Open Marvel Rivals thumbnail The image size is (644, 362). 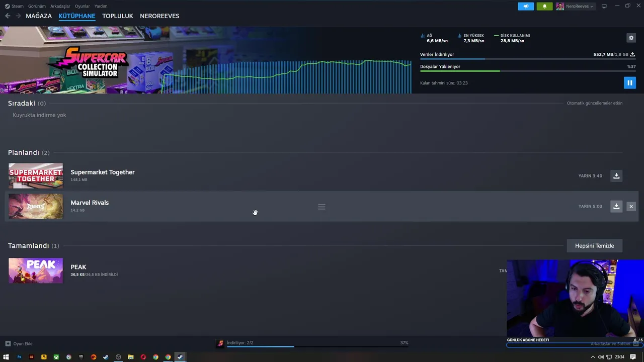(x=36, y=206)
